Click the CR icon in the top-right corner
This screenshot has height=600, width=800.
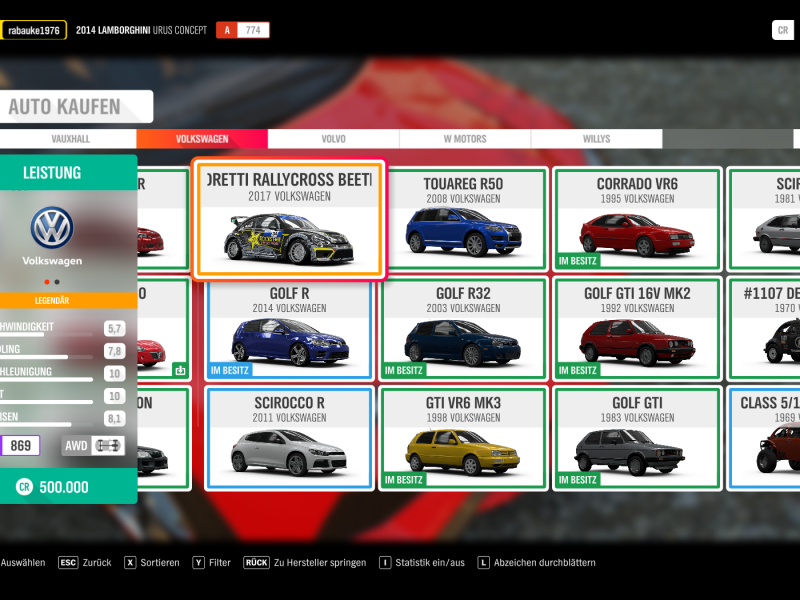pos(784,30)
